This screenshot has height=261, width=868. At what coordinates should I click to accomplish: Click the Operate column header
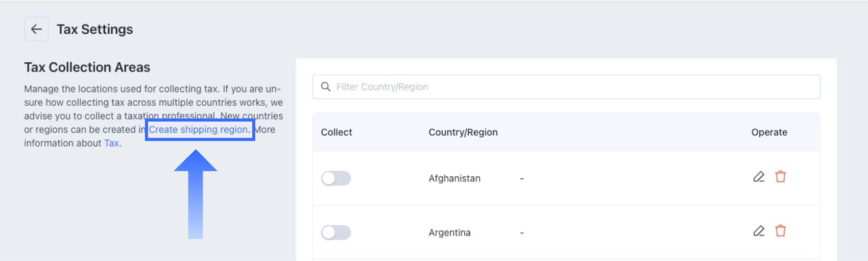coord(769,132)
